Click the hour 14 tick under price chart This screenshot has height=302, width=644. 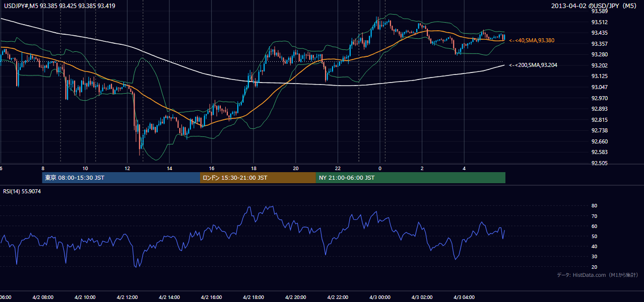170,169
